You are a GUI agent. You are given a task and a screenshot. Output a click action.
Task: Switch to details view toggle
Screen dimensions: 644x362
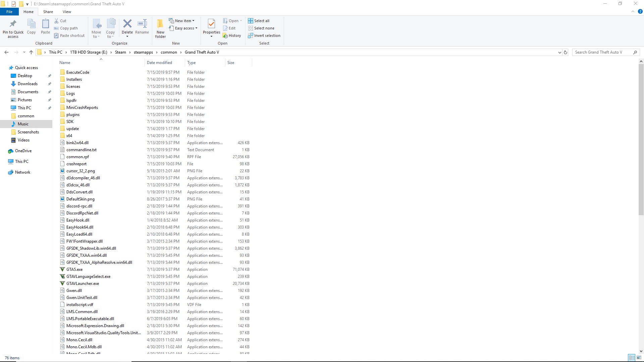click(632, 358)
